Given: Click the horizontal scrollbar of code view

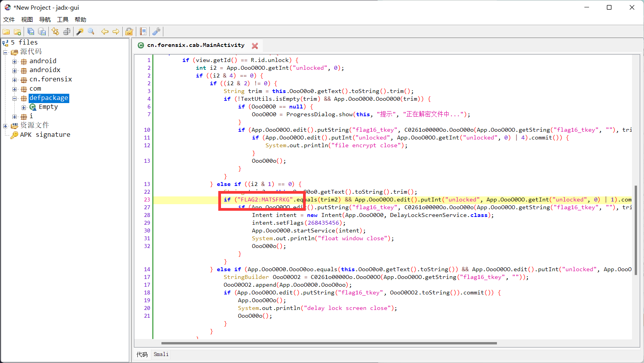Looking at the screenshot, I should click(x=329, y=343).
